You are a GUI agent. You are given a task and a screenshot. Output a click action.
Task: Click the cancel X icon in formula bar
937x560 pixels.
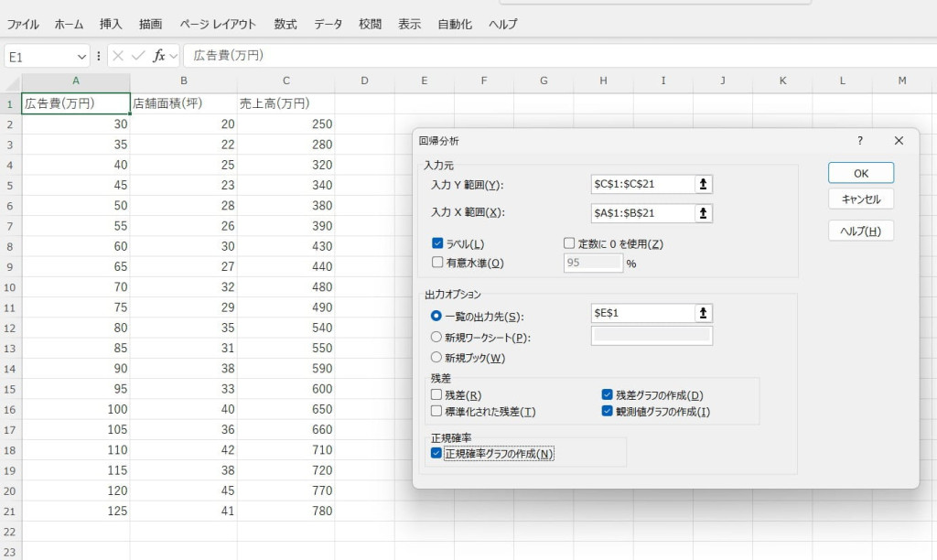coord(118,56)
